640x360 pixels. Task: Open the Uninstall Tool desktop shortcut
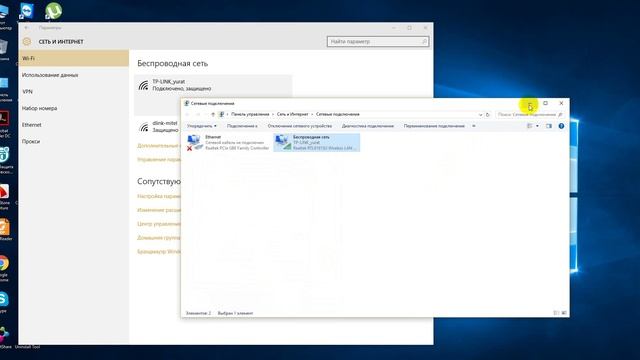click(27, 347)
